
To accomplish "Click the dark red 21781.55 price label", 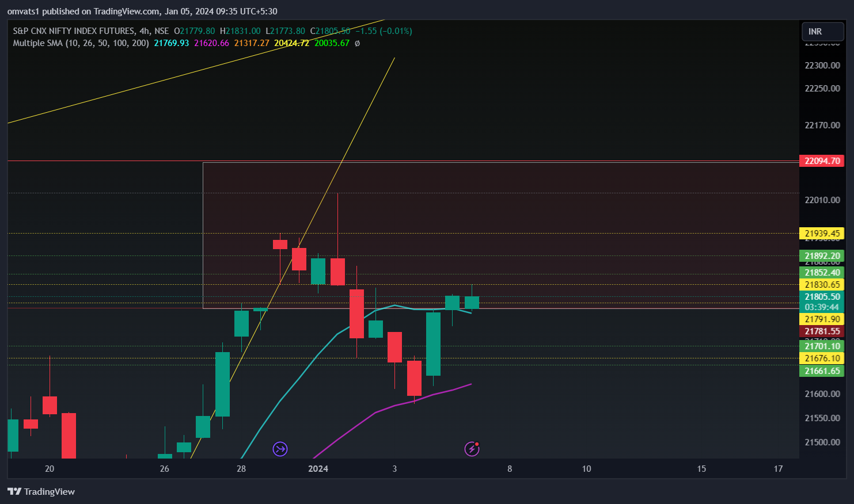I will click(822, 331).
